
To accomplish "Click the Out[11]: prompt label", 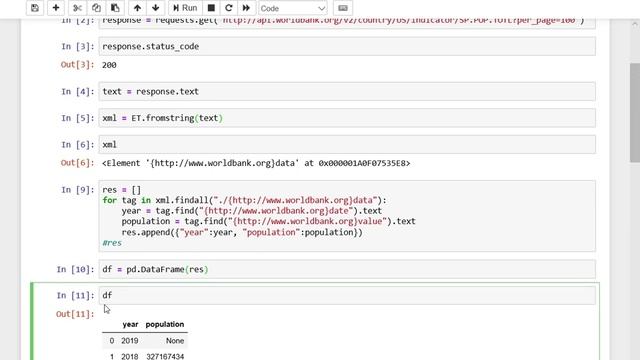I will 75,314.
